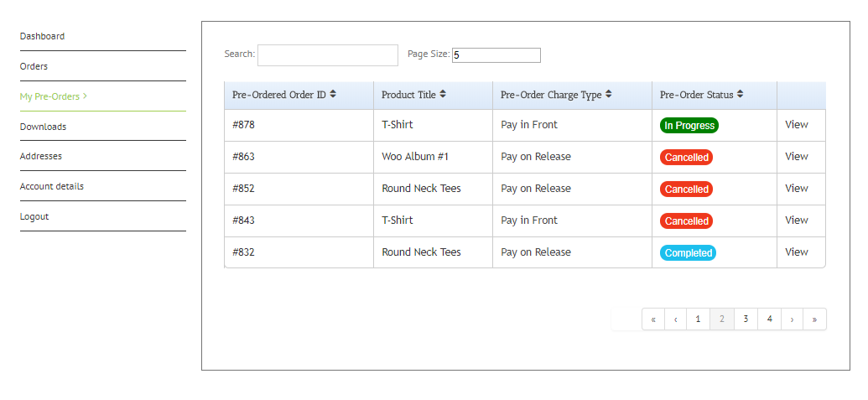The height and width of the screenshot is (400, 868).
Task: Sort by Pre-Order Charge Type arrows
Action: click(x=609, y=95)
